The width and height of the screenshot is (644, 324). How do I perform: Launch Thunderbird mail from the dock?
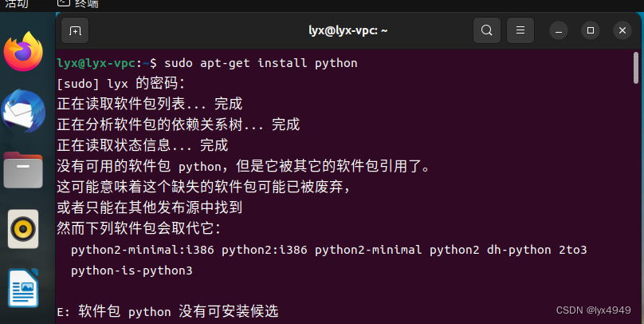click(23, 111)
